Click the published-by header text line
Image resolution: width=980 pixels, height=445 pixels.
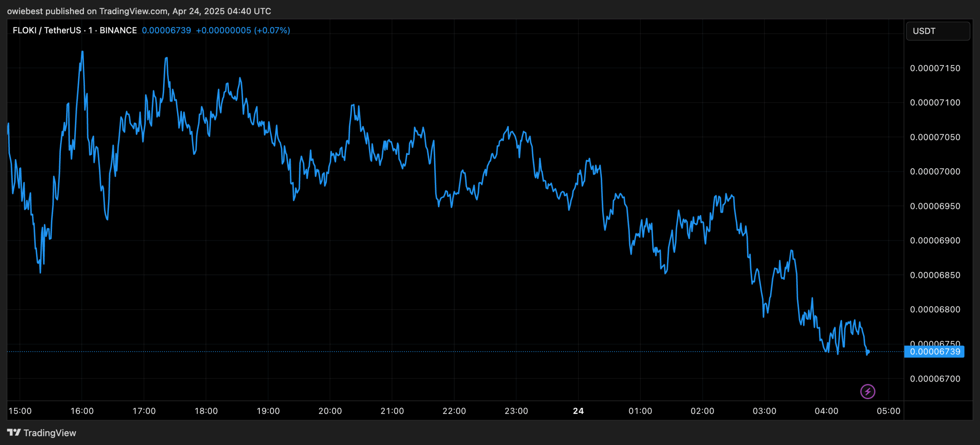[x=139, y=11]
